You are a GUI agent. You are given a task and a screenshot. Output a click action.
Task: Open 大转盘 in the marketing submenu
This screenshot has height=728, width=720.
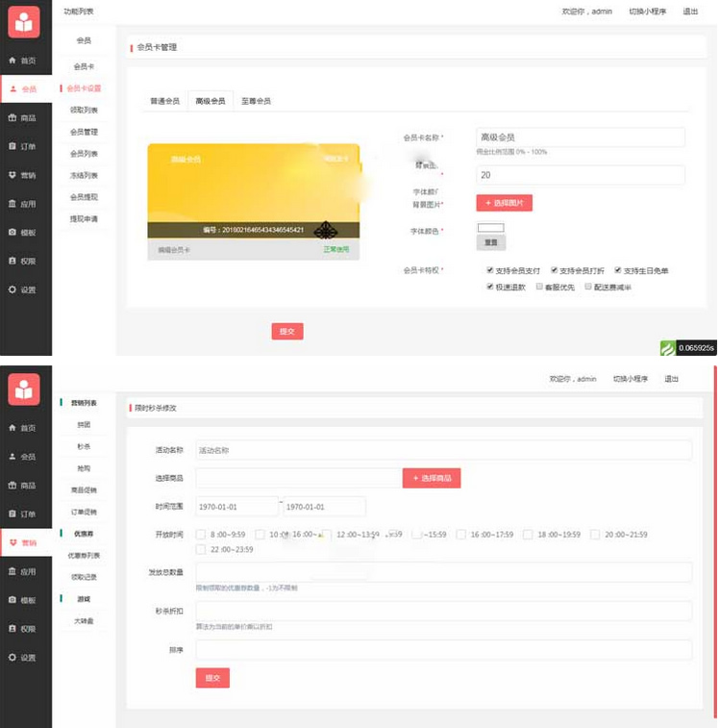(x=84, y=621)
